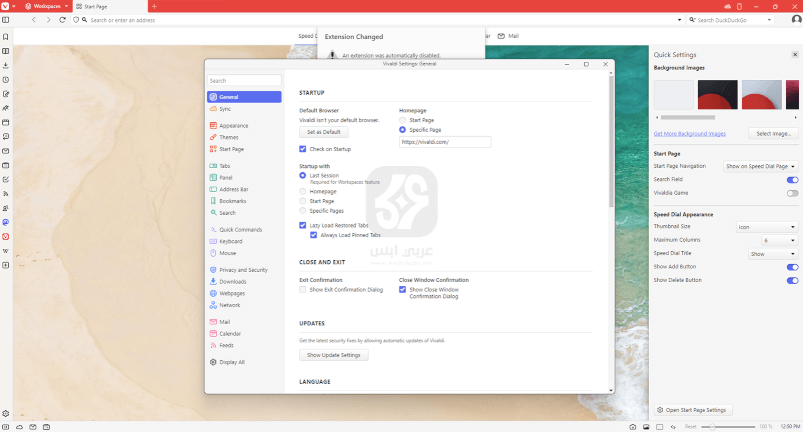
Task: Select Homepage under Startup with
Action: pos(303,191)
